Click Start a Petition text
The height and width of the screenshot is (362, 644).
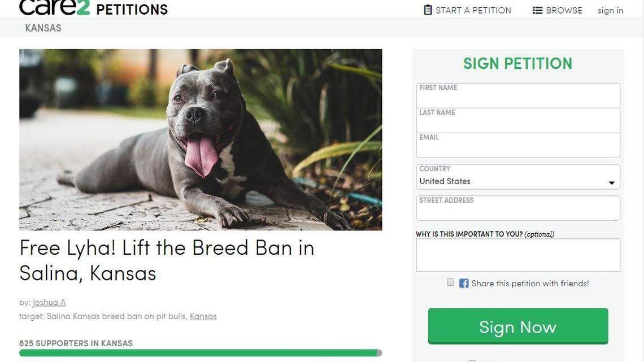(473, 9)
